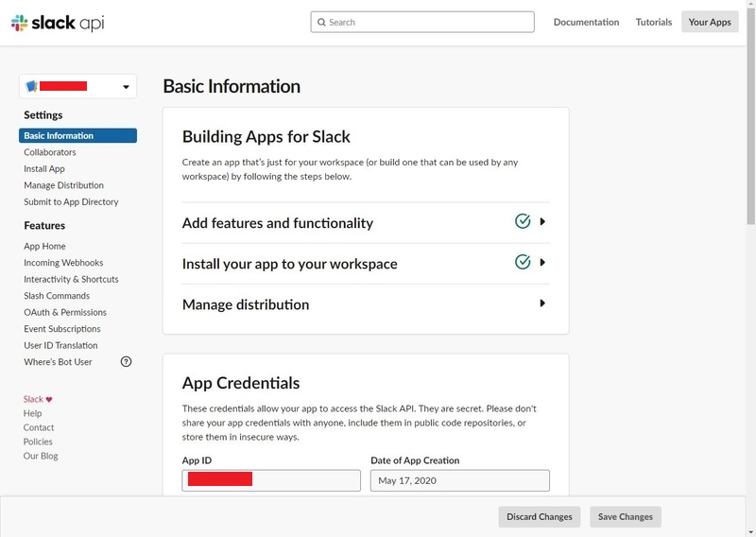Click the Slack API logo

58,23
